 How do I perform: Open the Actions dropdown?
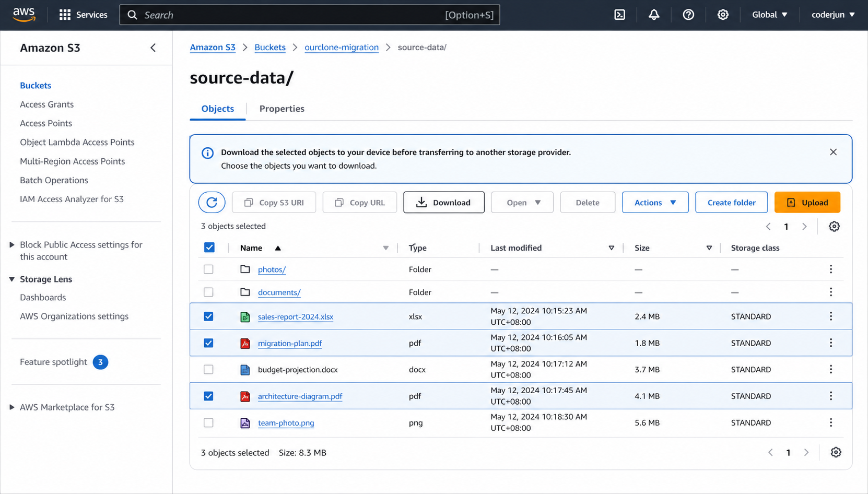(655, 202)
